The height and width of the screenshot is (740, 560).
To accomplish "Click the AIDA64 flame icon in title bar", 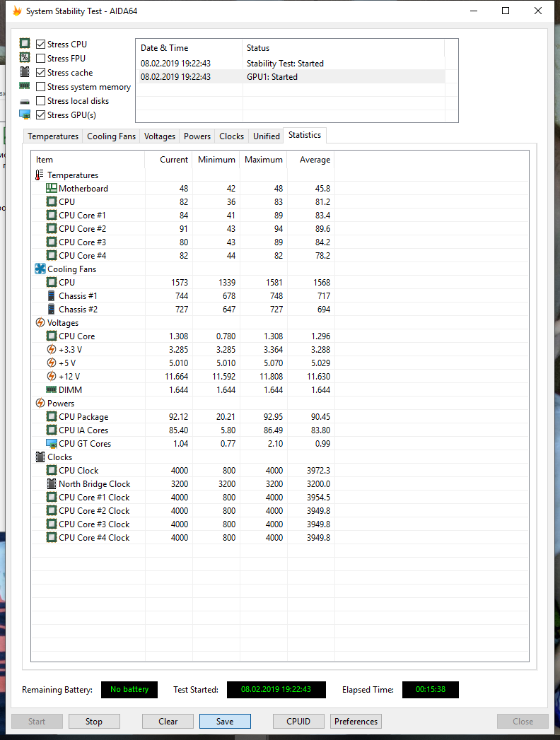I will (17, 11).
